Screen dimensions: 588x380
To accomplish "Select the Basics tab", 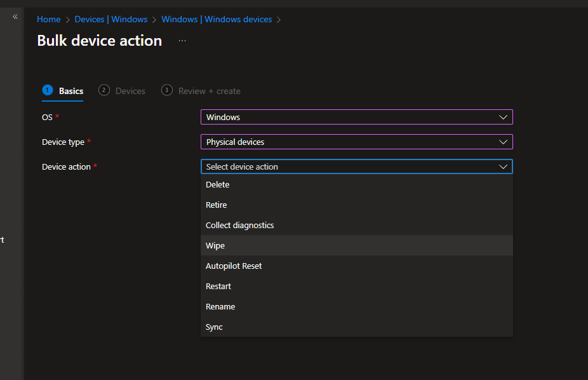I will click(x=63, y=91).
